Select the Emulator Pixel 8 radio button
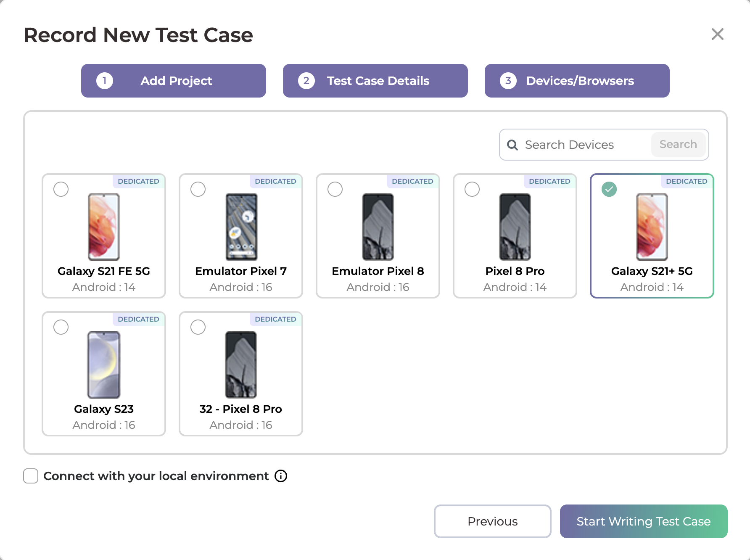750x560 pixels. (x=335, y=189)
